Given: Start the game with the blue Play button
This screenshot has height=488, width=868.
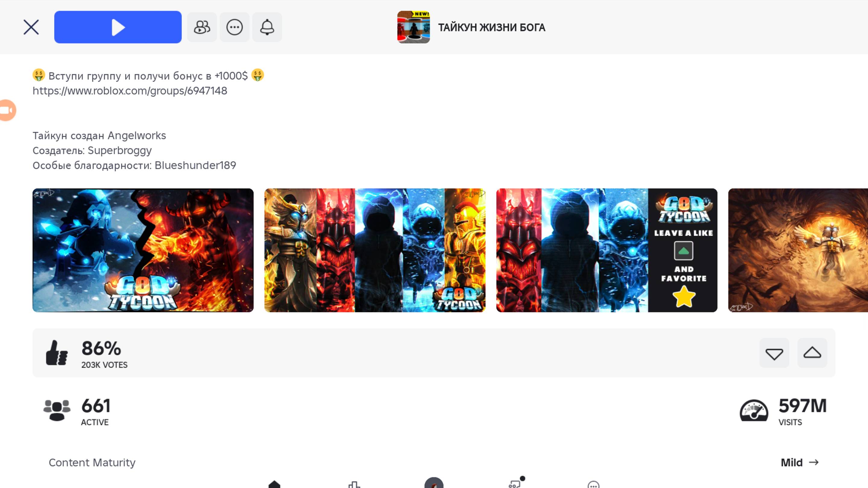Looking at the screenshot, I should [x=118, y=27].
